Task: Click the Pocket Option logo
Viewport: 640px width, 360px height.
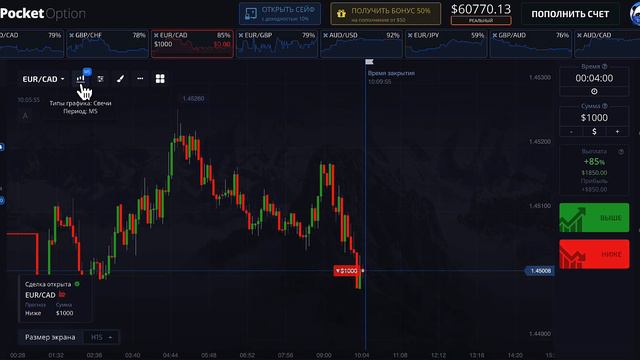Action: 43,13
